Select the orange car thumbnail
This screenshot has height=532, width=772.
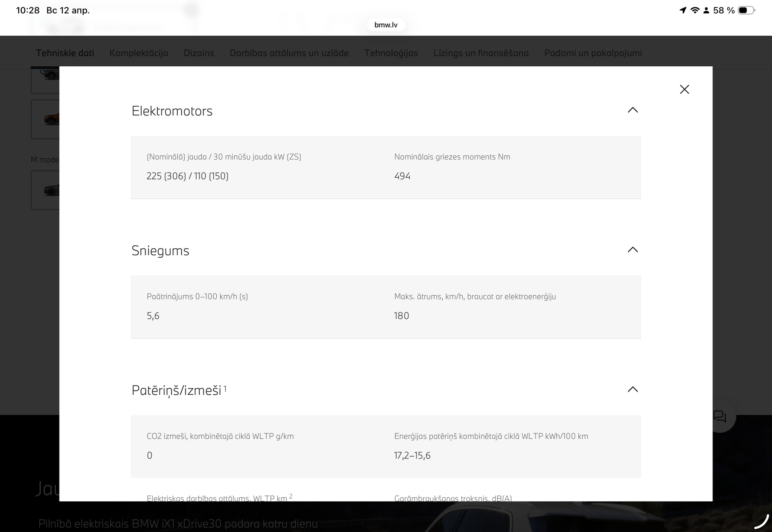coord(45,119)
